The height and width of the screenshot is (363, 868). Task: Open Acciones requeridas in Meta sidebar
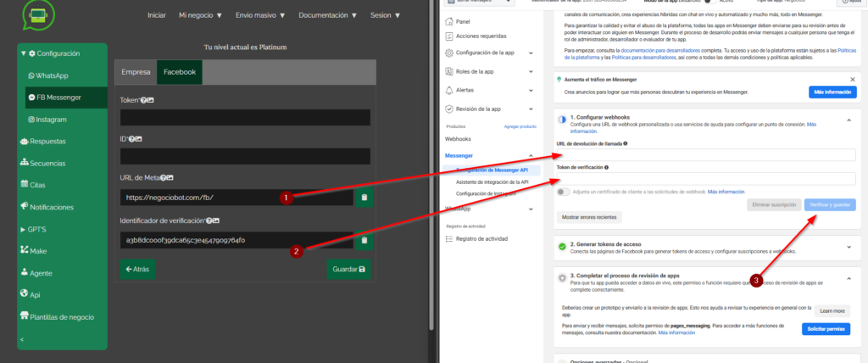point(476,36)
